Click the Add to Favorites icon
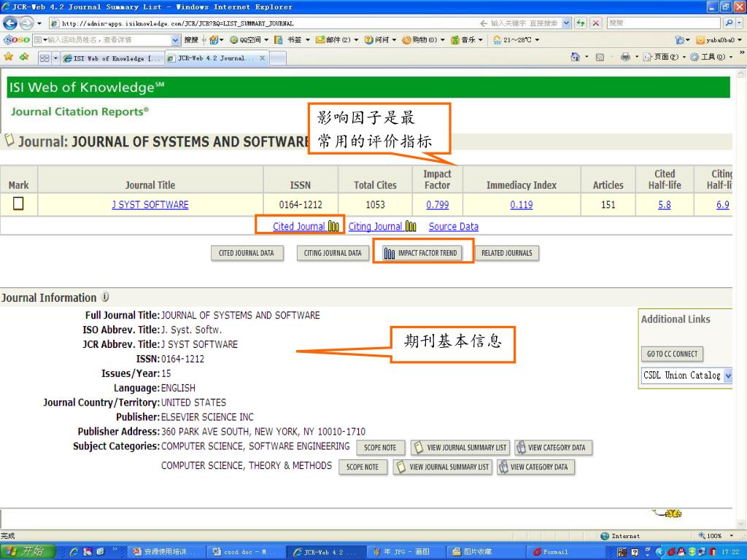This screenshot has width=747, height=560. tap(24, 57)
